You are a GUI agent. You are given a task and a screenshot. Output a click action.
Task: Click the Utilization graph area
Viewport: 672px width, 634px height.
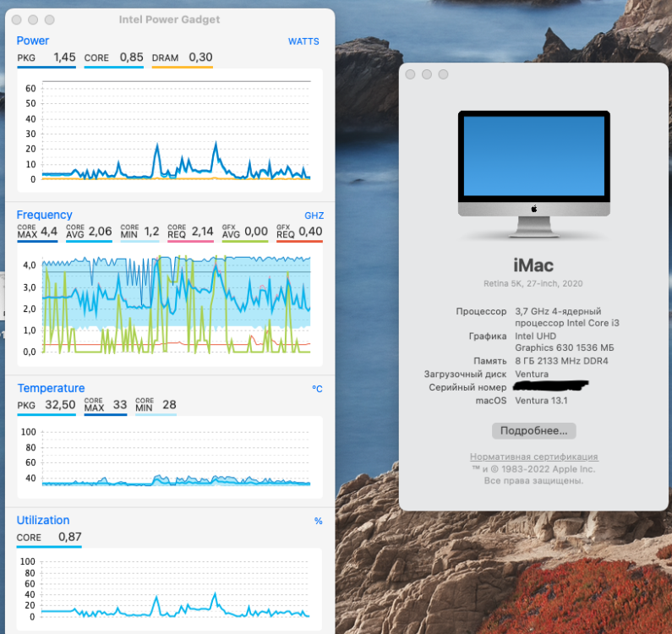pyautogui.click(x=170, y=589)
